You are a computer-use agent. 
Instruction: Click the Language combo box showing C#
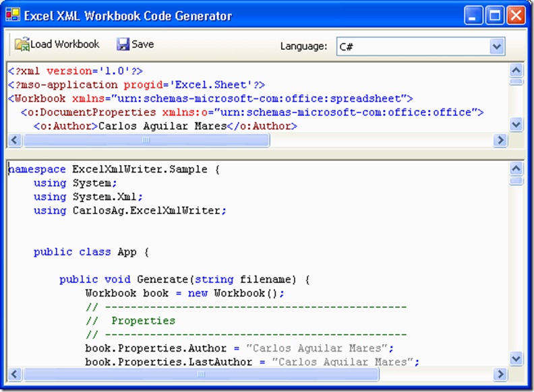point(421,46)
